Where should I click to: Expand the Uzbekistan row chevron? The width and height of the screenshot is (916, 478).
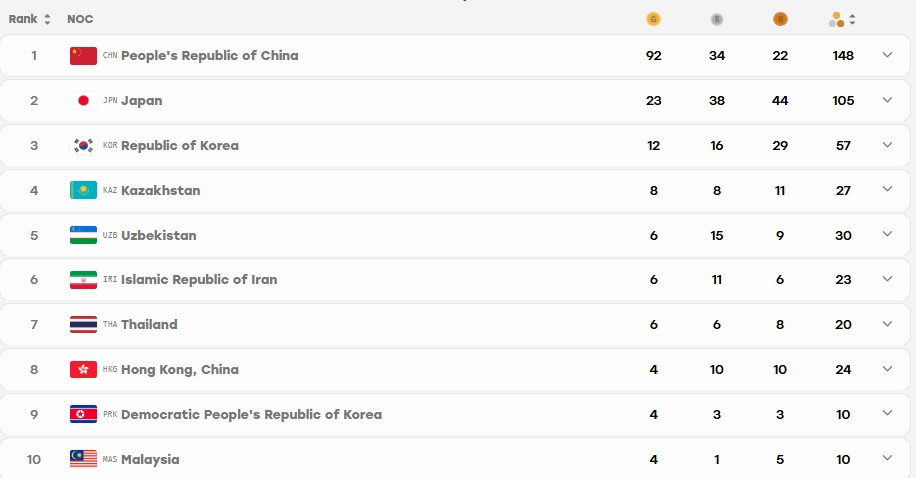click(887, 234)
